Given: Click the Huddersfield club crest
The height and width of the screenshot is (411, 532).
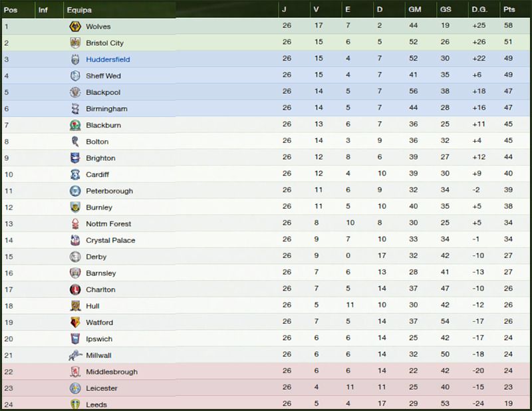Looking at the screenshot, I should point(73,59).
